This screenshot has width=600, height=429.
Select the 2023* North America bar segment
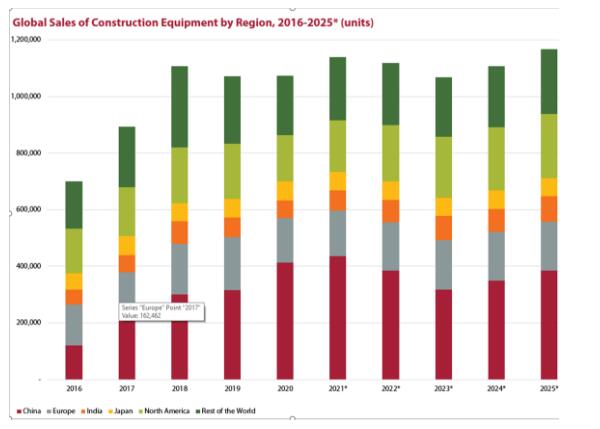pyautogui.click(x=443, y=167)
